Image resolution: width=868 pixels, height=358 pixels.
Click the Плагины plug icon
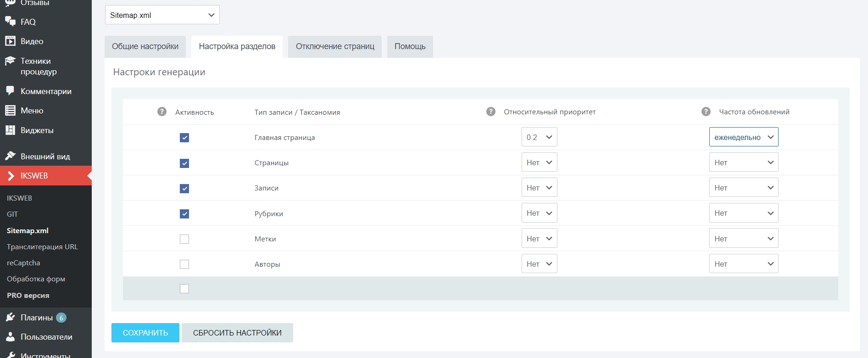pos(10,317)
